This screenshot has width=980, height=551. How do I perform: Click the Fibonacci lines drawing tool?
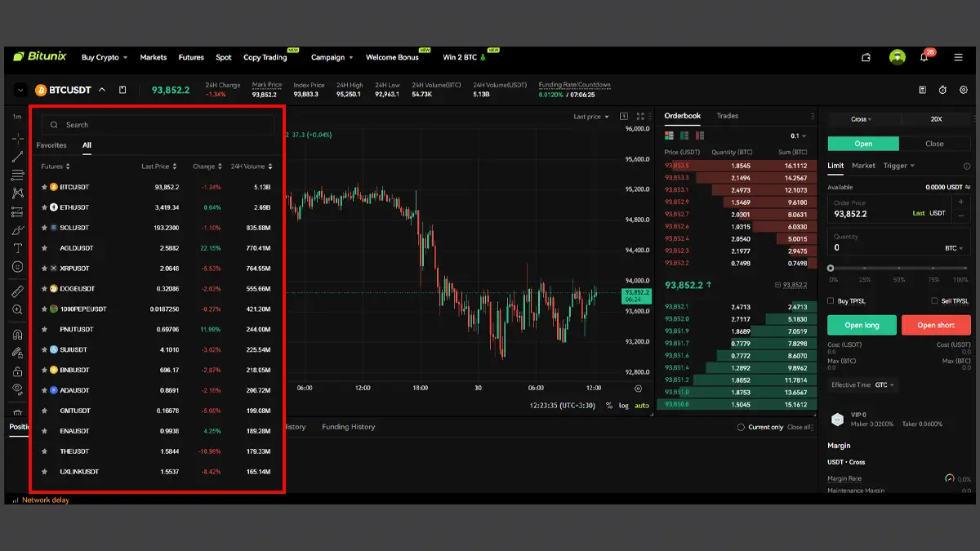(x=17, y=175)
